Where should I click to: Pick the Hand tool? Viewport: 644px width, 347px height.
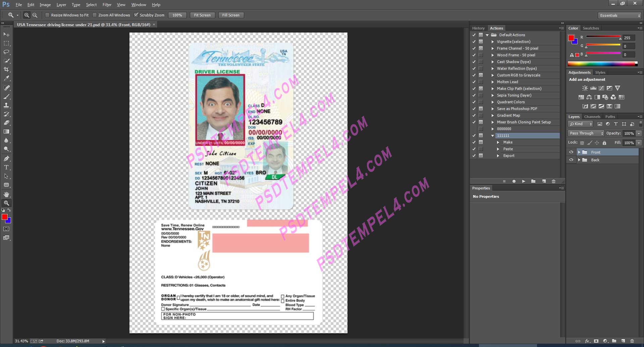(6, 194)
